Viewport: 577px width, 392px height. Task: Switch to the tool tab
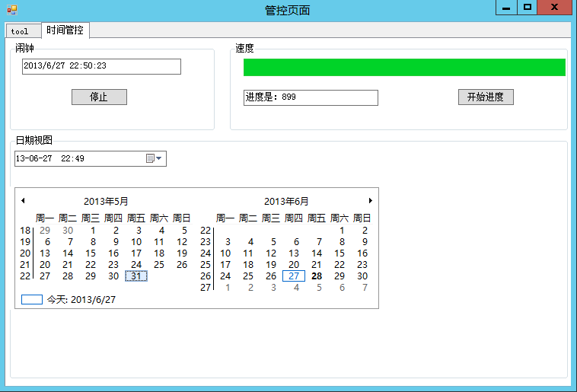23,31
